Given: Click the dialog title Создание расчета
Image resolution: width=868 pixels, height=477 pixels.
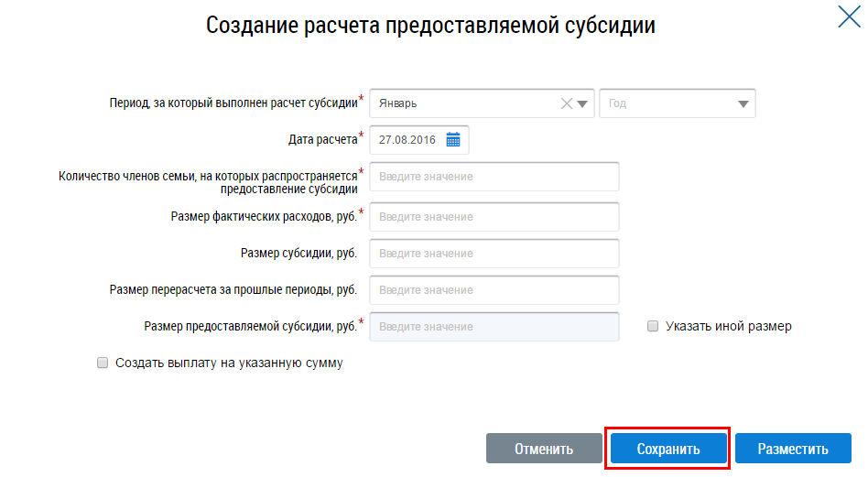Looking at the screenshot, I should click(430, 25).
